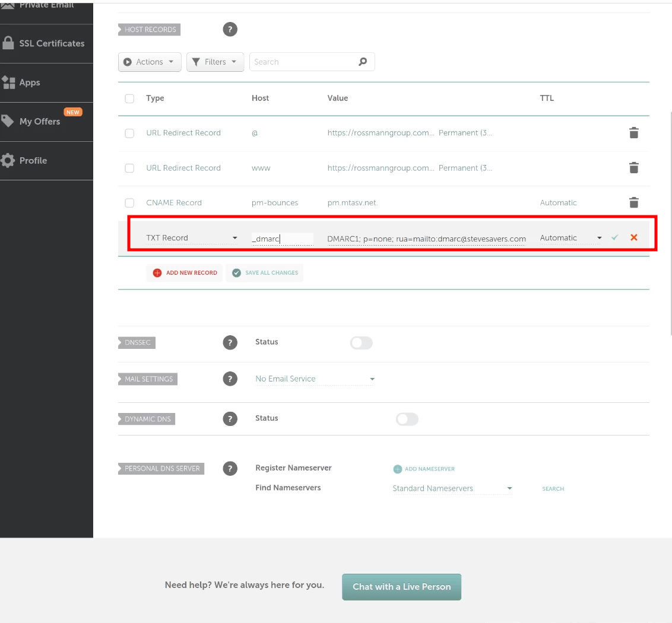Viewport: 672px width, 623px height.
Task: Click the Value column header
Action: [338, 98]
